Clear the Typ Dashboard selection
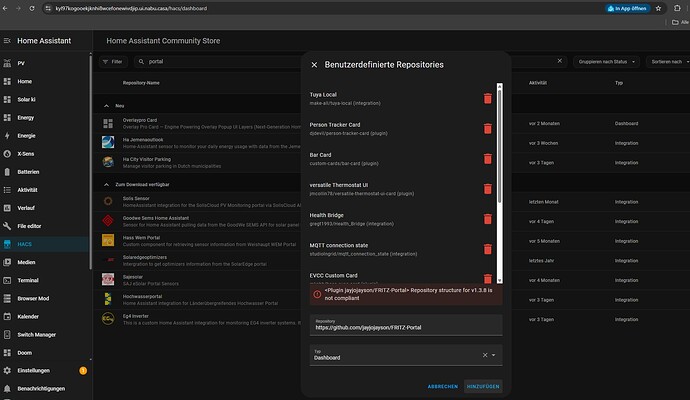This screenshot has height=400, width=690. [485, 355]
